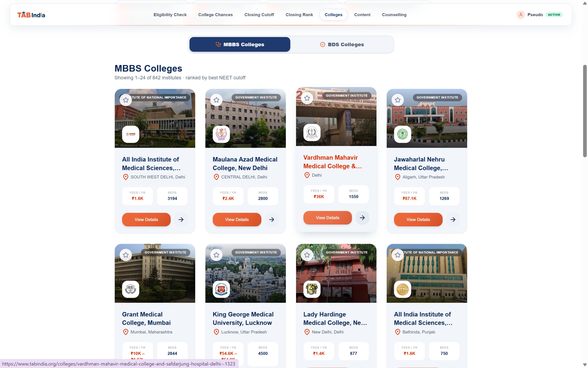Open Vardhman Mahavir Medical College title
Screen dimensions: 588x368
point(332,162)
